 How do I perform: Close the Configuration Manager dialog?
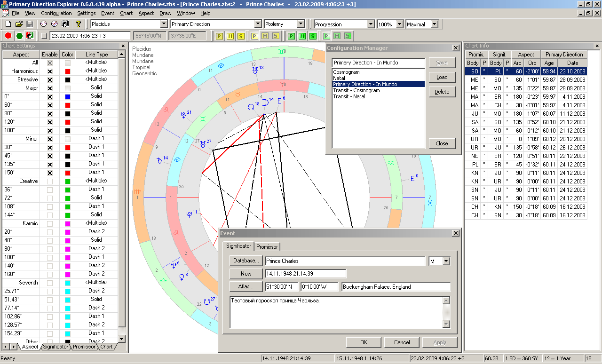[455, 48]
